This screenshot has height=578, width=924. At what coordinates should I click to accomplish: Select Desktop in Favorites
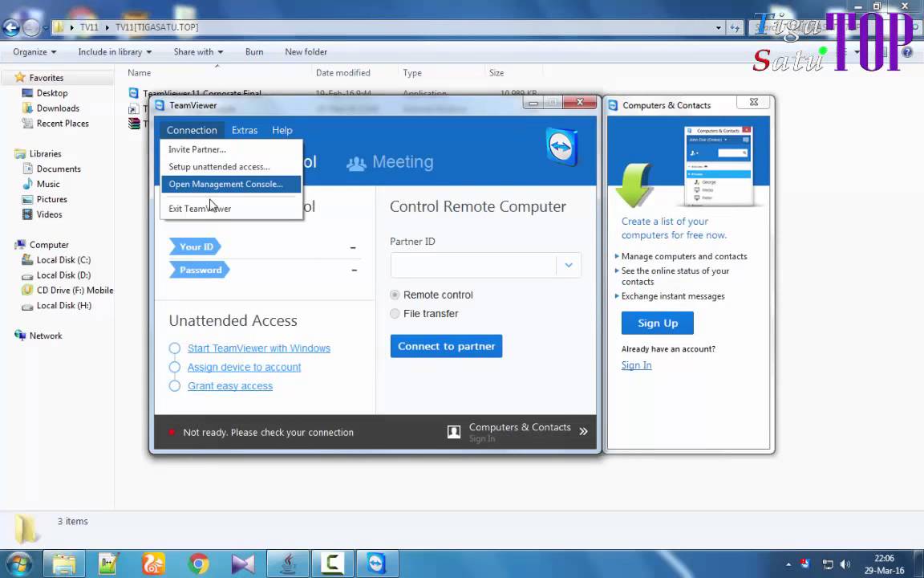[x=52, y=93]
